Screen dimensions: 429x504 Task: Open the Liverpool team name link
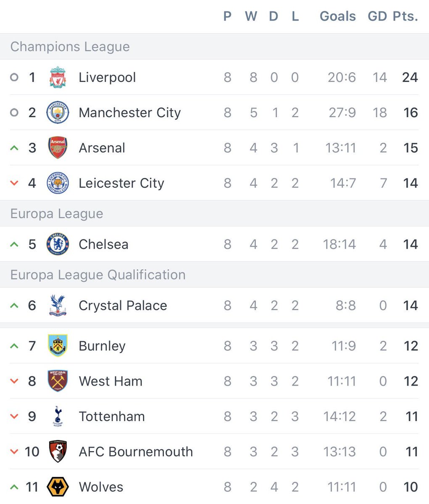107,77
